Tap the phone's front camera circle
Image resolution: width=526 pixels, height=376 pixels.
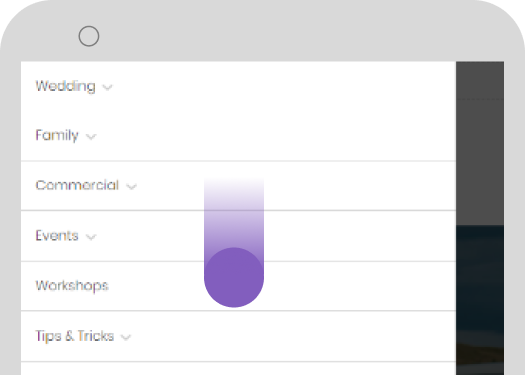point(89,36)
